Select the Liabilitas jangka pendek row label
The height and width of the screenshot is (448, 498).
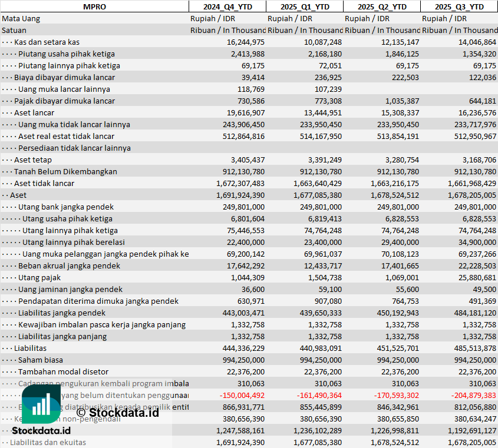[62, 313]
